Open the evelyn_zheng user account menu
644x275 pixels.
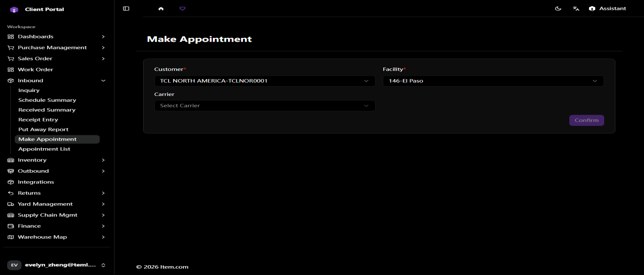coord(57,265)
